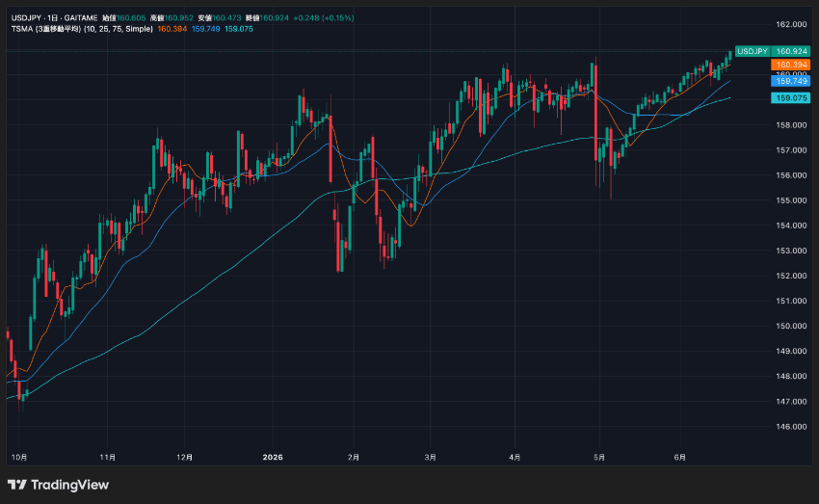Click the 156.000 price axis label
The image size is (819, 504).
(x=791, y=175)
